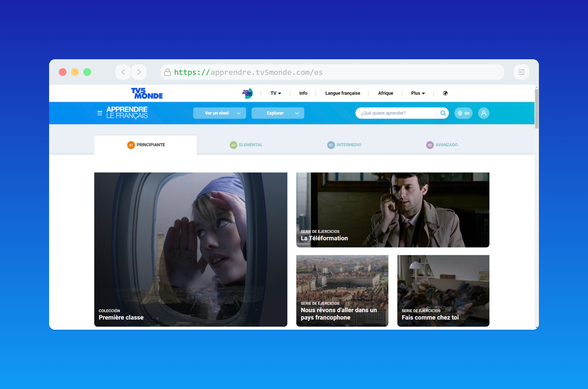Open the Plus menu
Image resolution: width=588 pixels, height=389 pixels.
click(x=418, y=93)
